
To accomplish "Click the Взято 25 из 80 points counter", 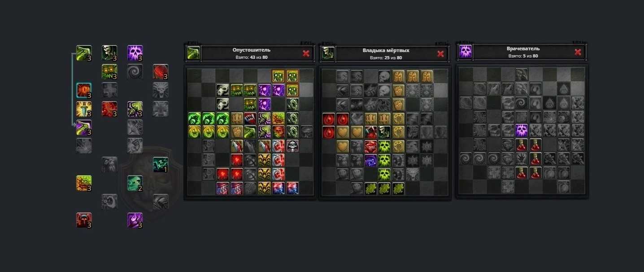I will point(386,58).
